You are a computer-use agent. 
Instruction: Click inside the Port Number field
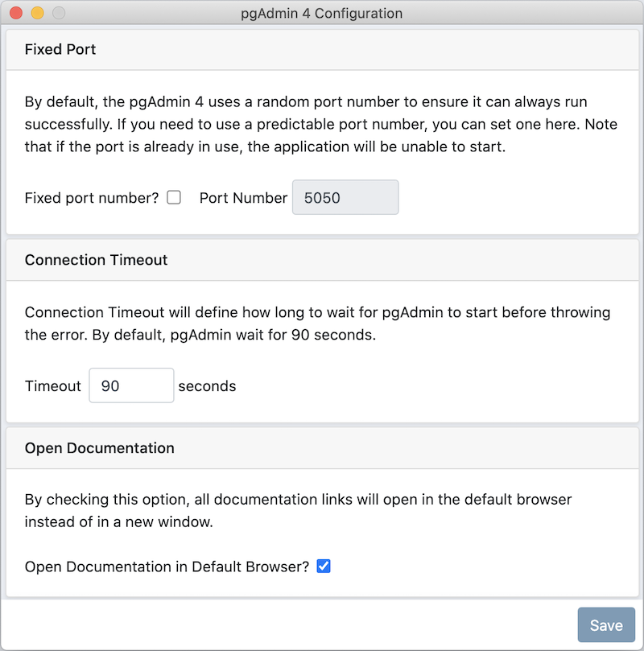point(345,196)
